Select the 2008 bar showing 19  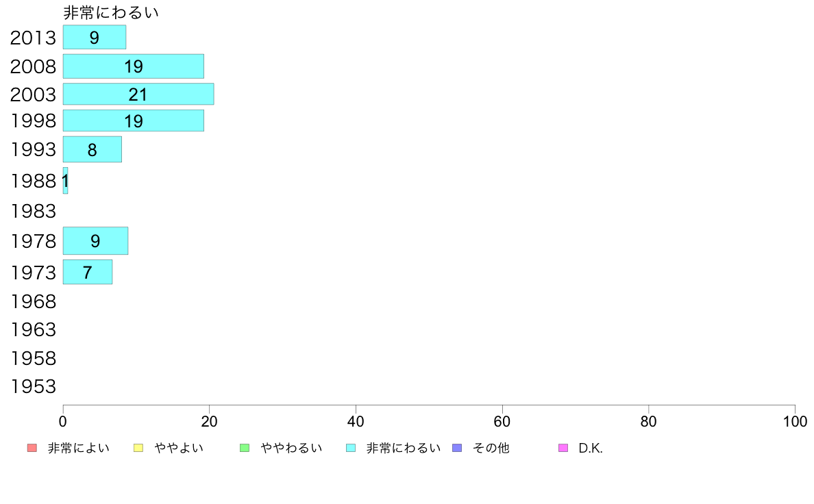point(134,66)
